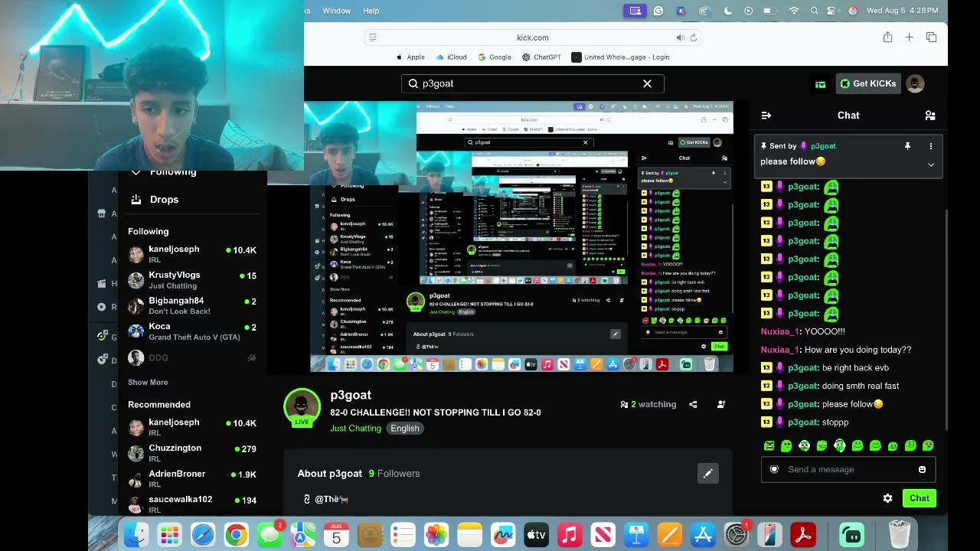Click the kick.com address bar

click(532, 37)
